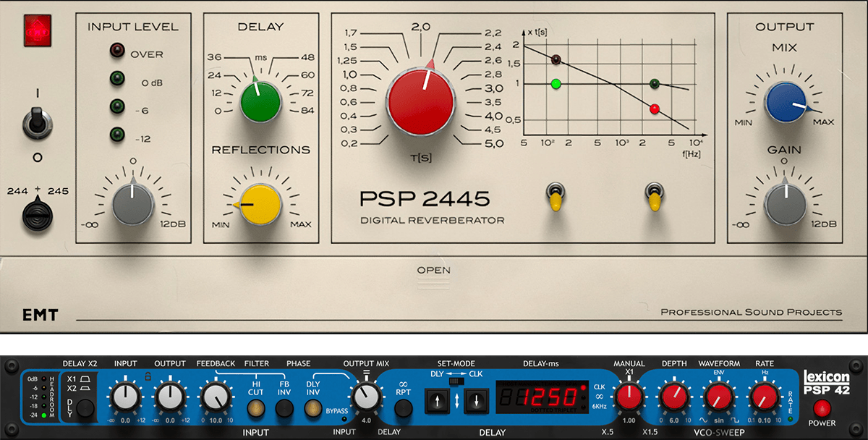The width and height of the screenshot is (868, 440).
Task: Click the 1.00 Manual value readout
Action: click(629, 420)
